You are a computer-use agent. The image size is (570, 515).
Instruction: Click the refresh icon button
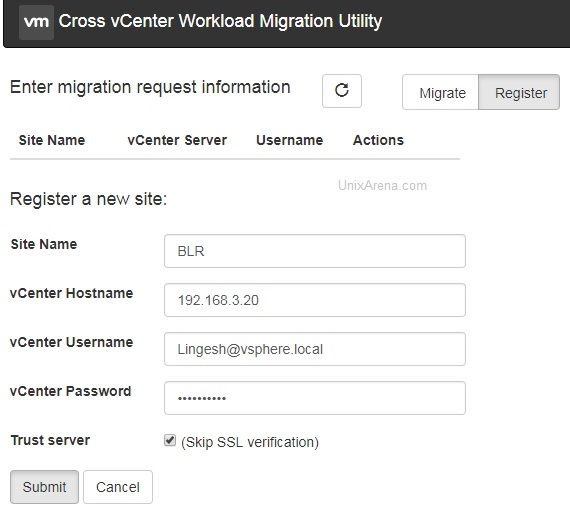342,91
